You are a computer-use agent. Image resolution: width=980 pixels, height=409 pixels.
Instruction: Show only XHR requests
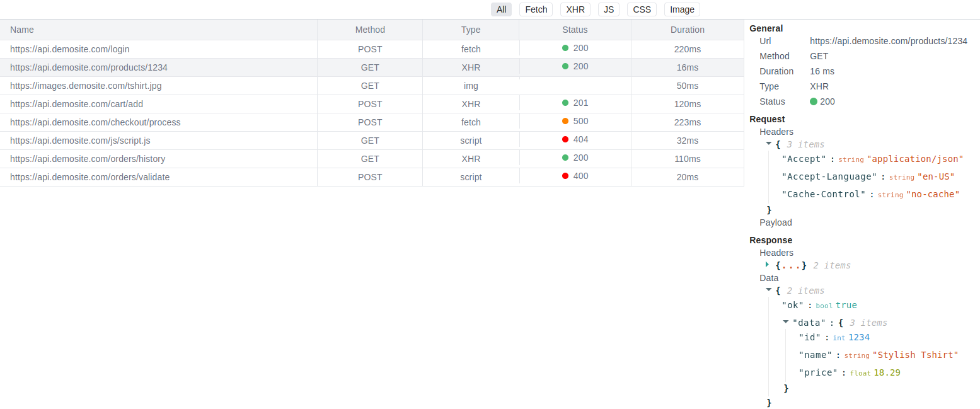point(575,9)
